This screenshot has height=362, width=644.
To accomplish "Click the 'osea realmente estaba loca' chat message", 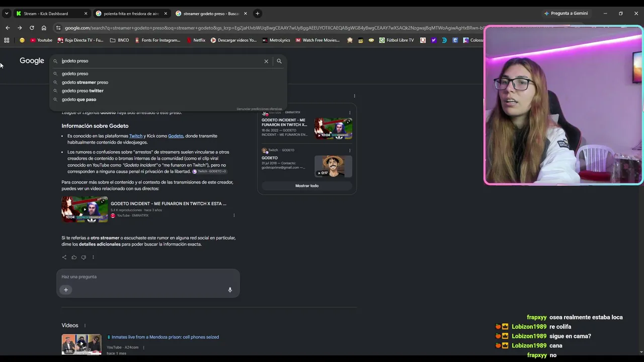I will tap(586, 318).
